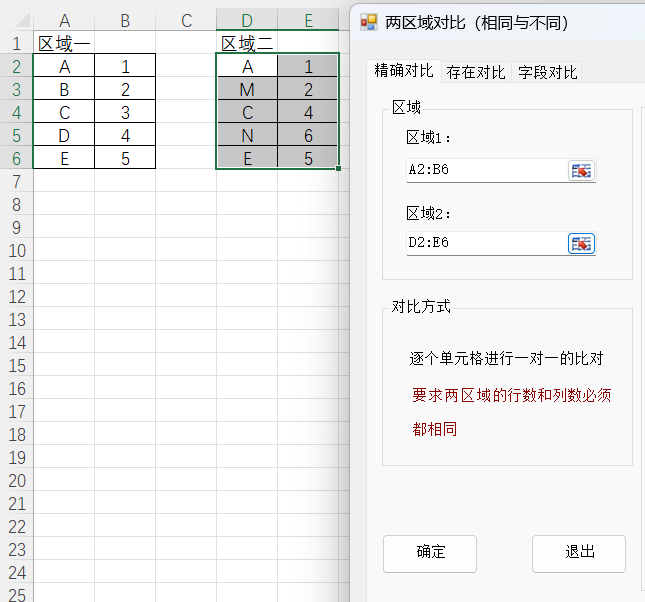Click cell D4 with letter C
This screenshot has width=645, height=602.
point(247,112)
